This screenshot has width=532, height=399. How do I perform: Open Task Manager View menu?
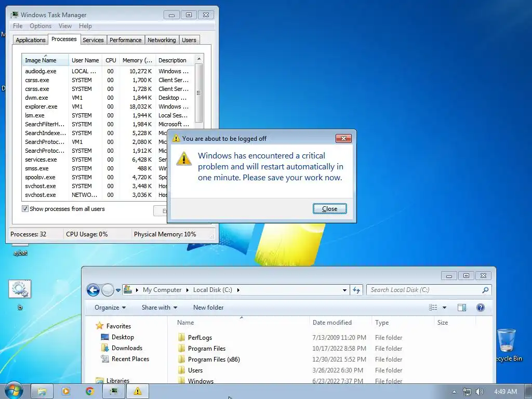[65, 26]
